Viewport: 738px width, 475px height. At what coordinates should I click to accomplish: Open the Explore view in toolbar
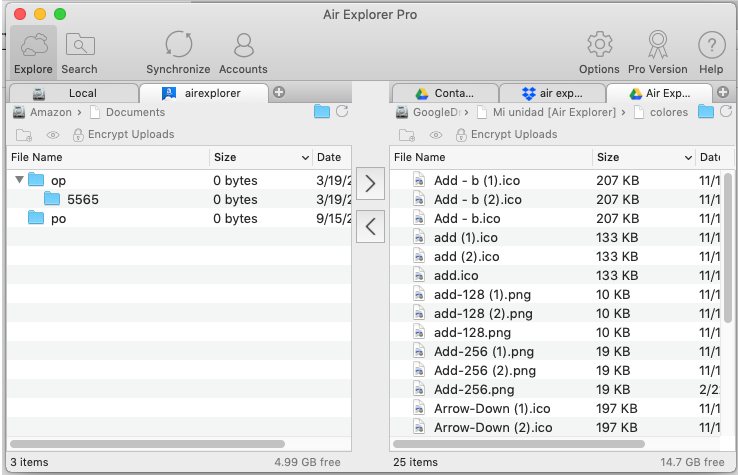click(33, 53)
